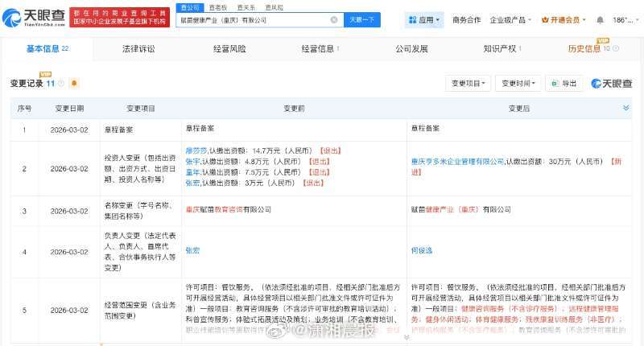The width and height of the screenshot is (644, 346).
Task: Open 张宏 link in 负责人变更 row
Action: click(192, 250)
